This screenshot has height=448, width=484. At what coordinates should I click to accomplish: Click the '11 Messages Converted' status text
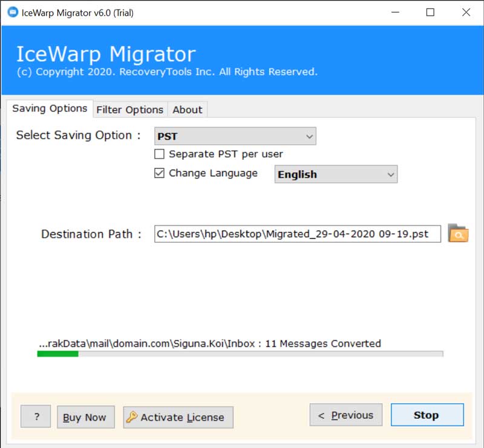[323, 344]
